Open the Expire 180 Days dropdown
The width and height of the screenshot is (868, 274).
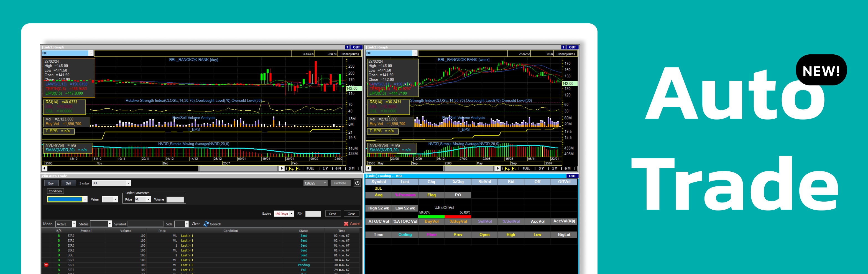pos(292,214)
